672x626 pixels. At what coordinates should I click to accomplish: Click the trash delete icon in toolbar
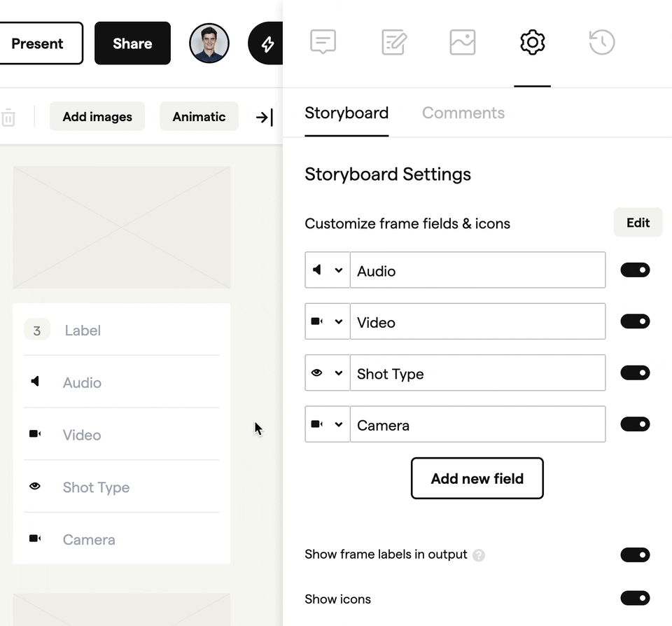point(8,118)
